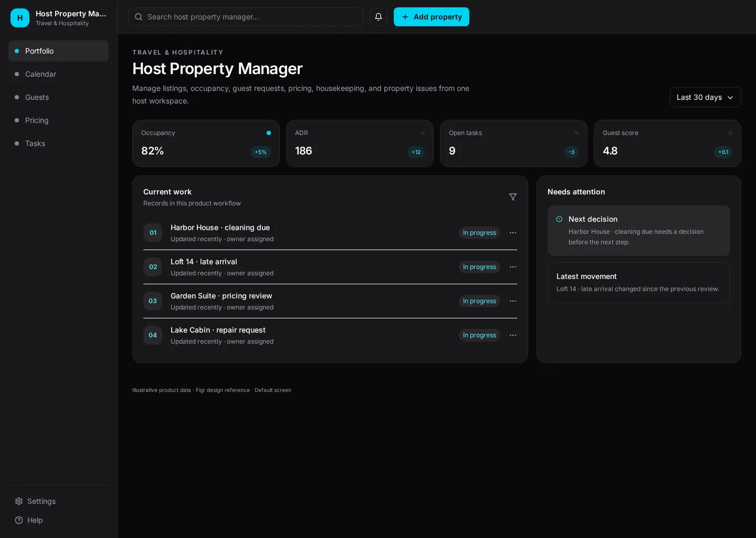Open more options for Garden Suite row
The height and width of the screenshot is (538, 756).
[513, 301]
